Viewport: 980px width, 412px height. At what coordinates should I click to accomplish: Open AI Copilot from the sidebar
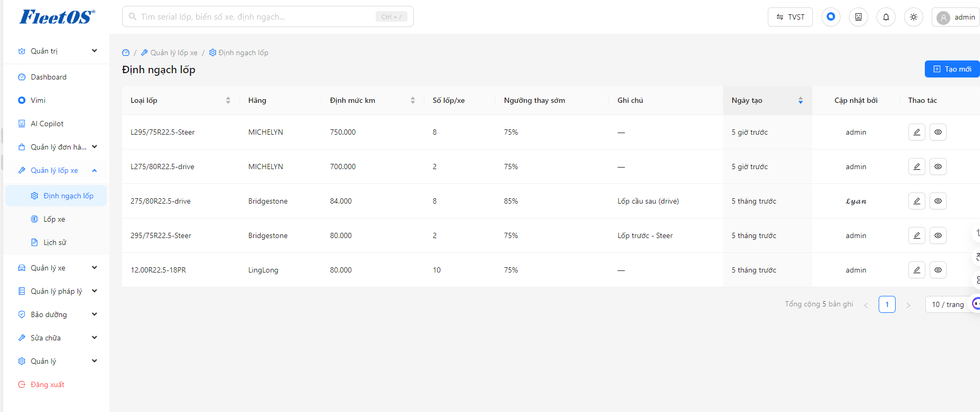tap(57, 124)
